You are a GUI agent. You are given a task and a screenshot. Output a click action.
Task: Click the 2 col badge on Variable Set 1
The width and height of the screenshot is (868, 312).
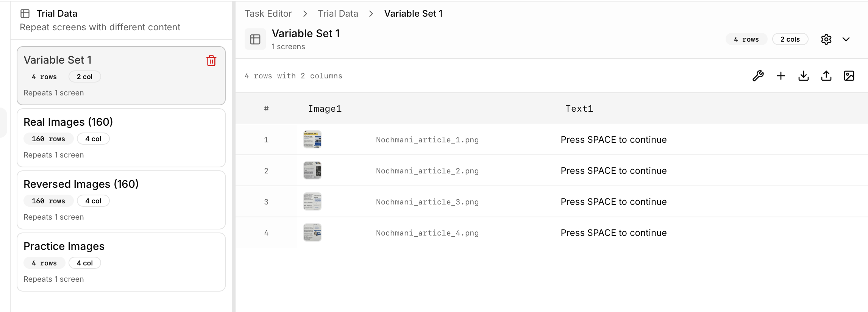tap(84, 76)
